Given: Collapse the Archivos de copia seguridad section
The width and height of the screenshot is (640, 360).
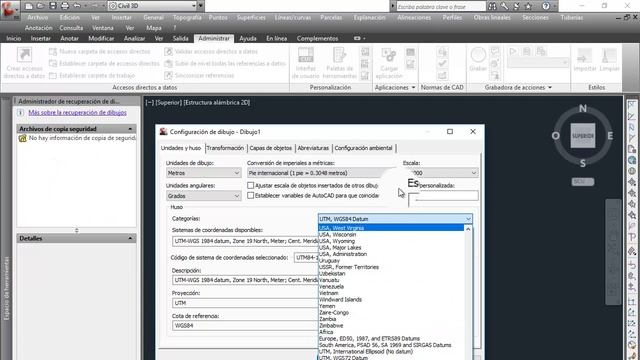Looking at the screenshot, I should pyautogui.click(x=130, y=129).
